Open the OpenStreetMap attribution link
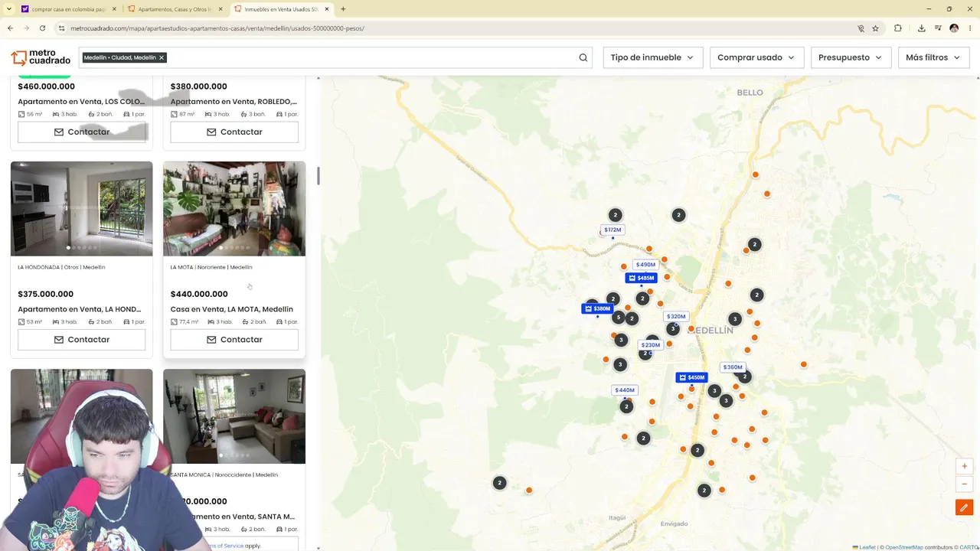The image size is (980, 551). pos(904,547)
